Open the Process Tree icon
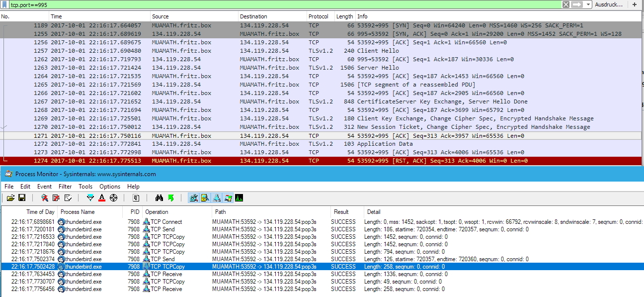This screenshot has width=644, height=297. coord(136,198)
